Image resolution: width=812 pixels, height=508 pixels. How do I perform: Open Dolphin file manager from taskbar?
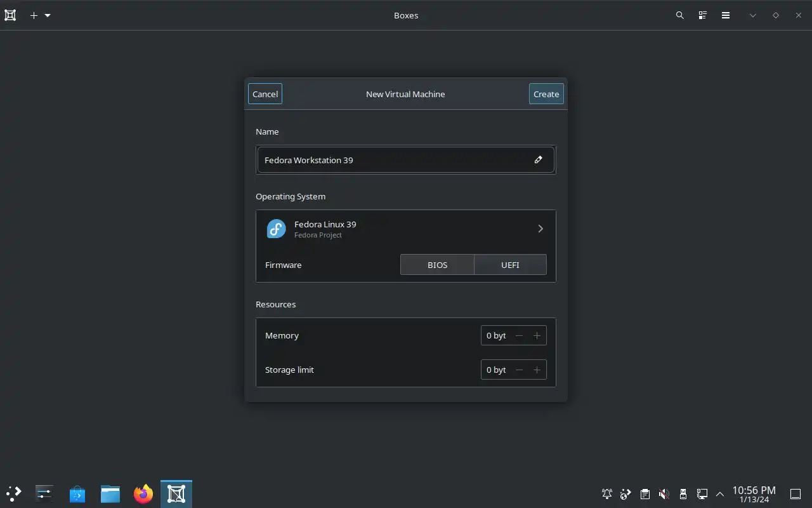[110, 493]
